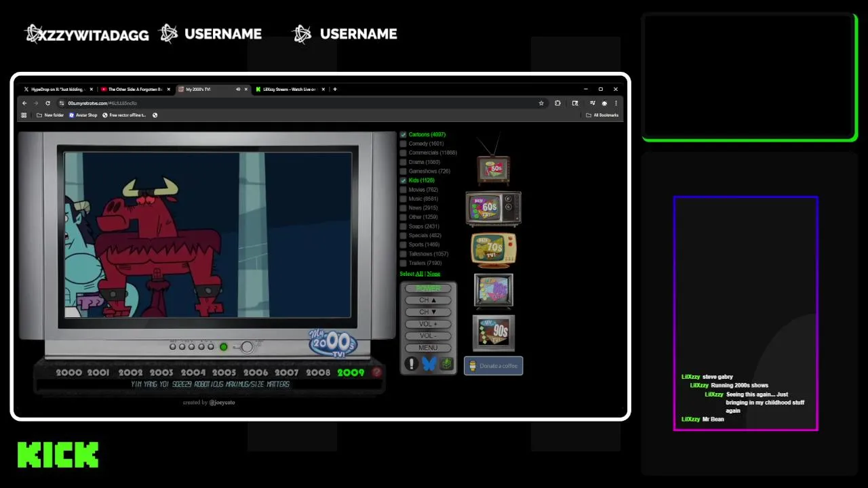The width and height of the screenshot is (868, 488).
Task: Click the None link
Action: [433, 274]
